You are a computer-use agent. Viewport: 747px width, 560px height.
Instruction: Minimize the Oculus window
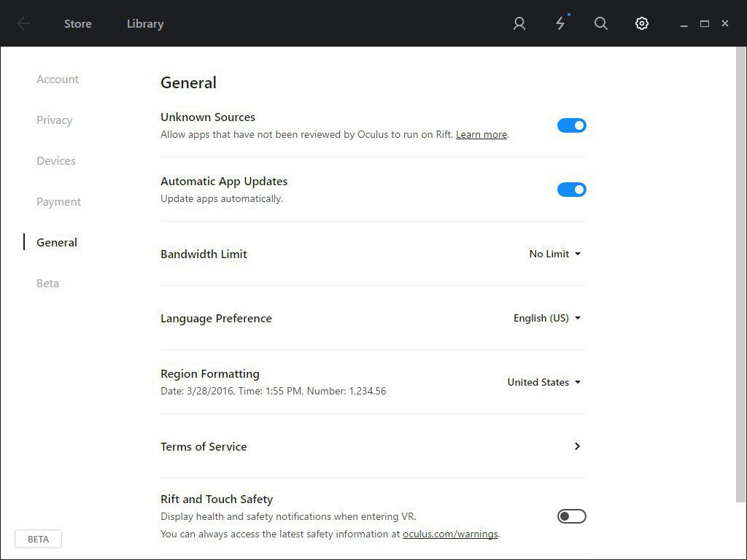[x=684, y=24]
